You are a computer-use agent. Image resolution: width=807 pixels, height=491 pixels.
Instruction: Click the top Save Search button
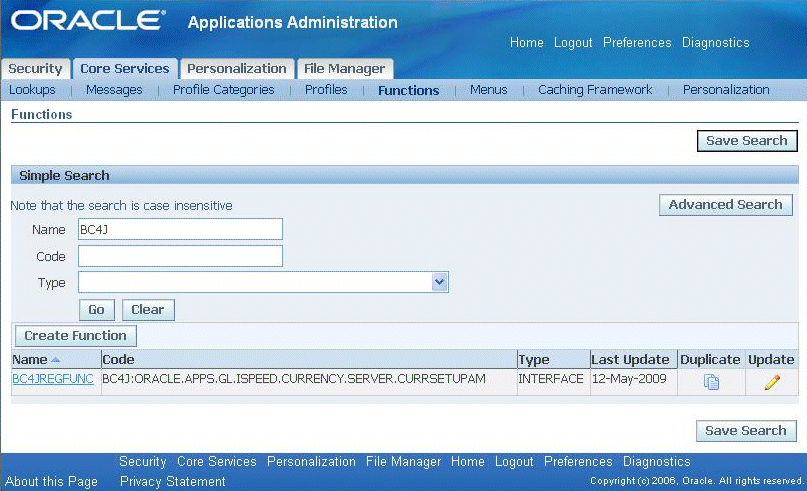coord(747,141)
